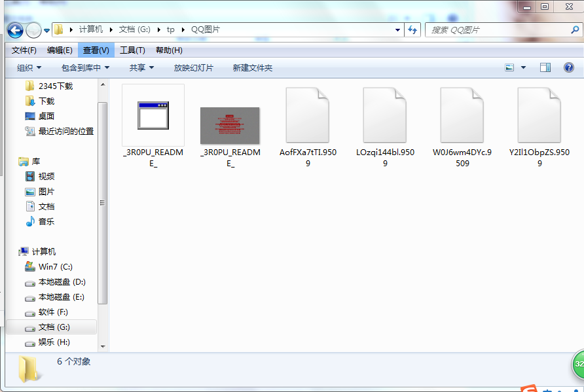Select the 2345下载 folder in sidebar
Screen dimensions: 584x392
tap(49, 86)
